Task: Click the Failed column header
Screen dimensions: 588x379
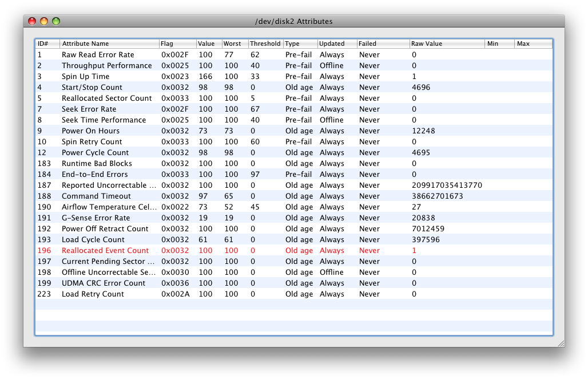Action: [x=383, y=44]
